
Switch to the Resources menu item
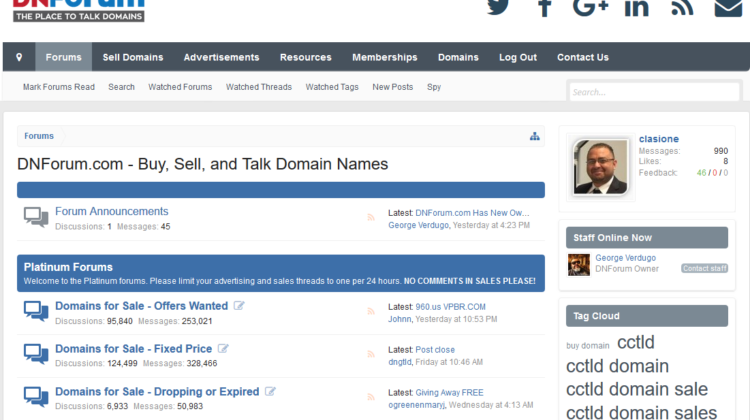[x=305, y=57]
